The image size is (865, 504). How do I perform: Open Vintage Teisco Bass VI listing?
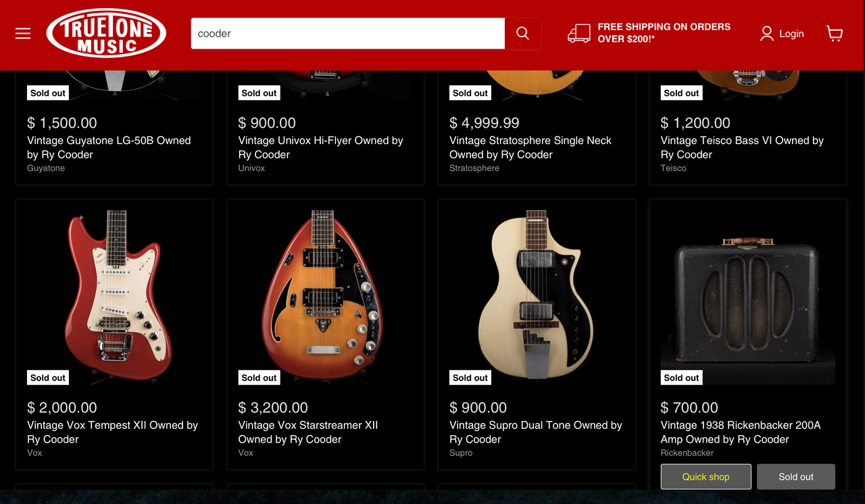(742, 147)
